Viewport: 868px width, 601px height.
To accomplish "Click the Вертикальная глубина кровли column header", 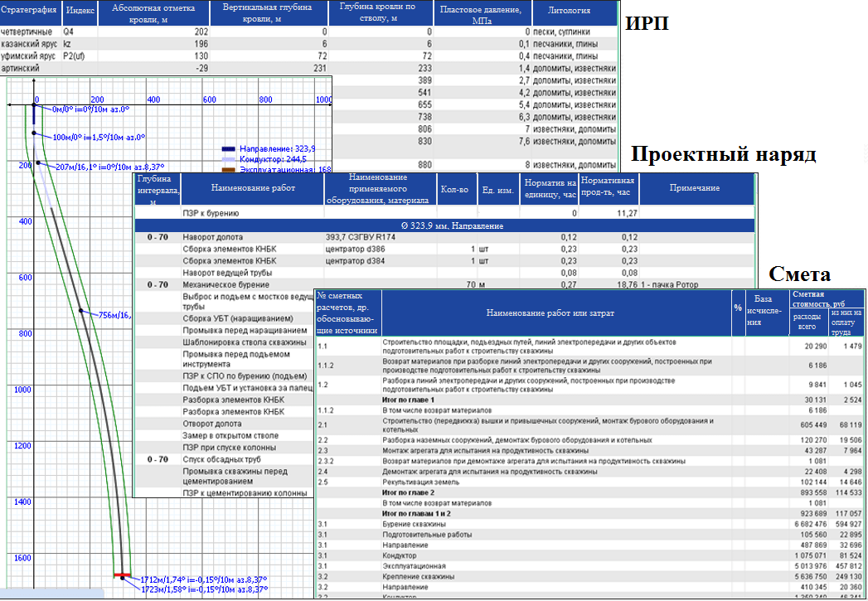I will pos(269,12).
